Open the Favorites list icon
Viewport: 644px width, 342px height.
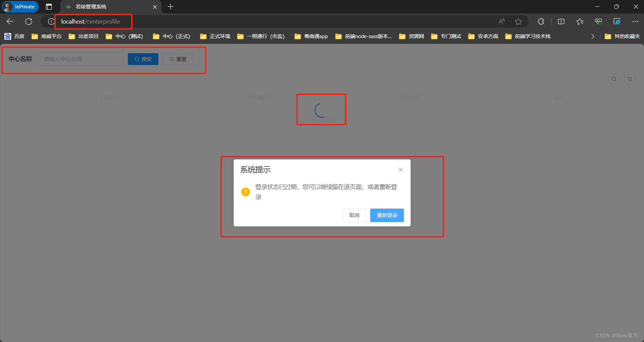click(580, 22)
